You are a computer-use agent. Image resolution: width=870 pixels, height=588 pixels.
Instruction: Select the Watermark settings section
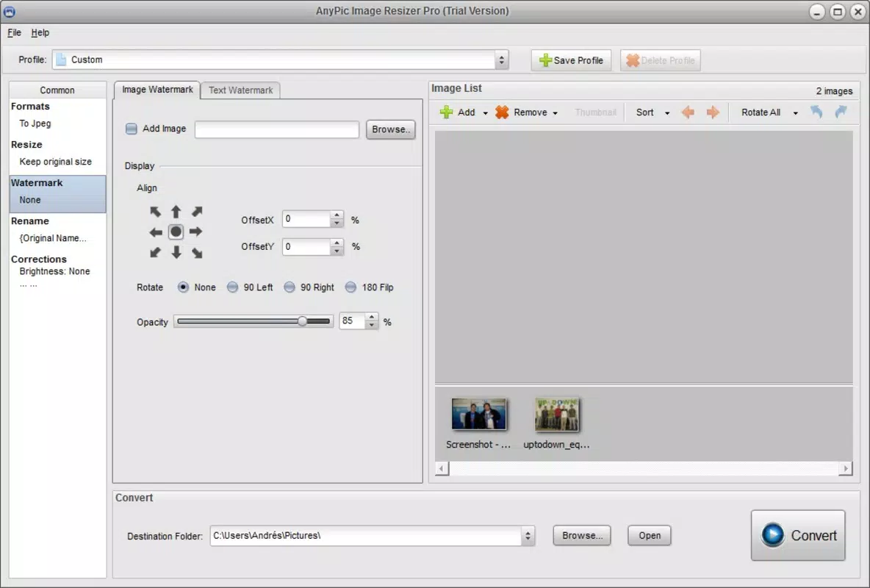(x=58, y=194)
